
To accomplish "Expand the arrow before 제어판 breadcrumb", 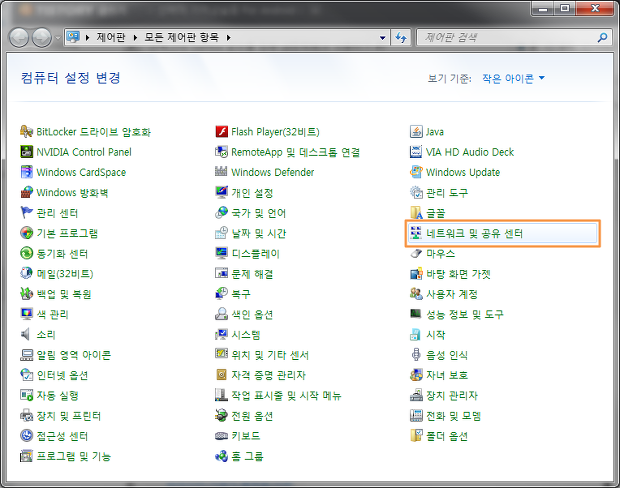I will point(87,38).
